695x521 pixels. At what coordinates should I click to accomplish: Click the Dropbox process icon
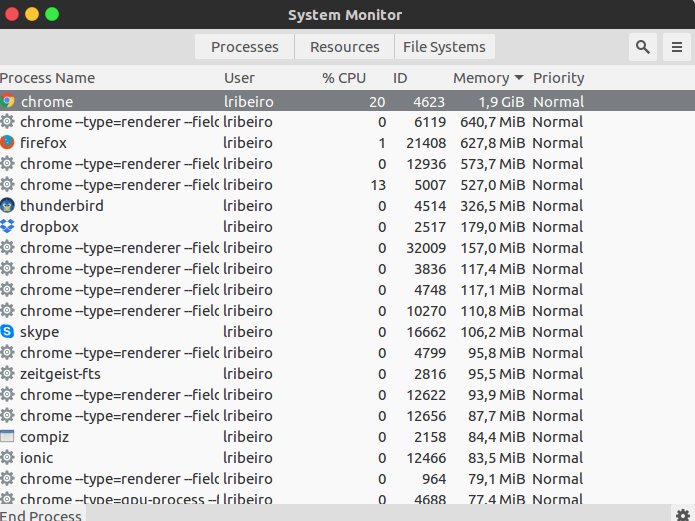pos(7,226)
